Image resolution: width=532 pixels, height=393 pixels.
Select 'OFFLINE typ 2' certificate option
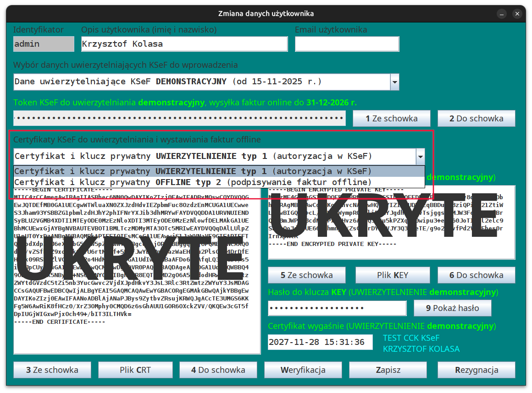point(193,182)
